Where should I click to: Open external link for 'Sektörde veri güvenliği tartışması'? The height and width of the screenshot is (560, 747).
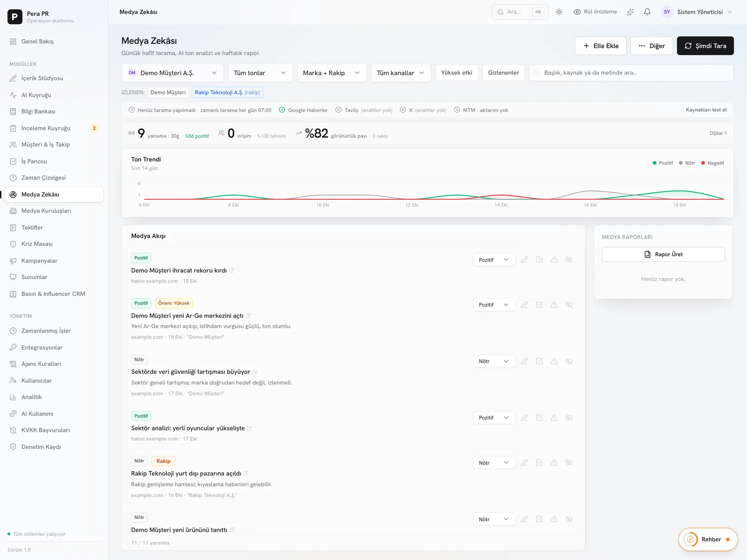[x=255, y=372]
